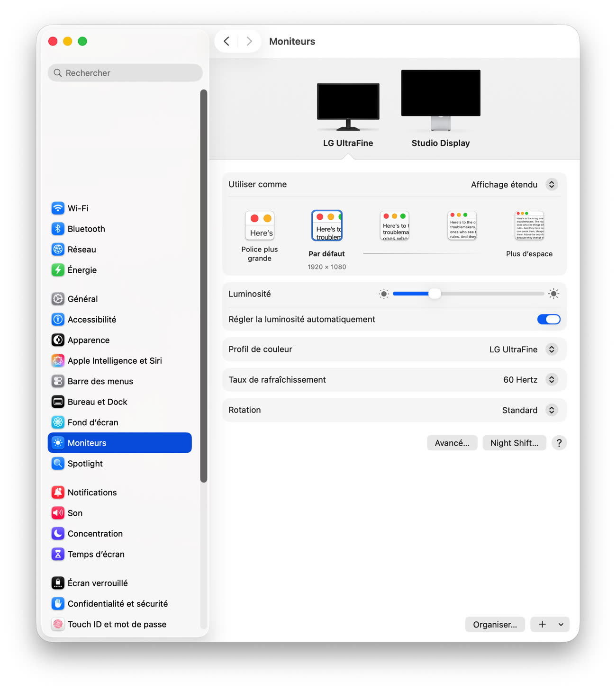616x690 pixels.
Task: Click the Spotlight magnifier icon
Action: pos(58,464)
